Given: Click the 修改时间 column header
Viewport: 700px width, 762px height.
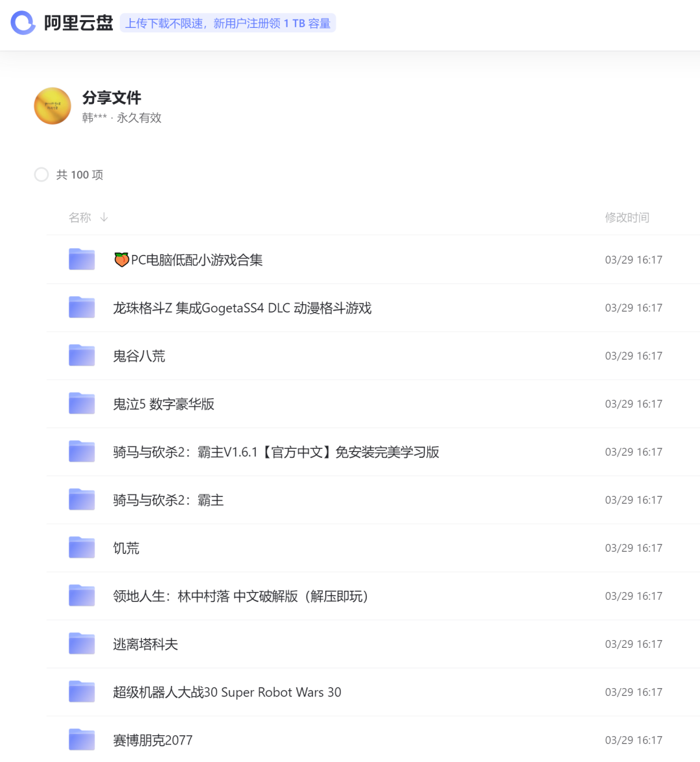Looking at the screenshot, I should (627, 217).
